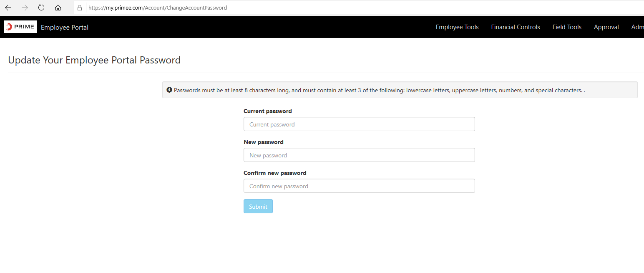Open the Approval menu
The image size is (644, 273).
606,27
